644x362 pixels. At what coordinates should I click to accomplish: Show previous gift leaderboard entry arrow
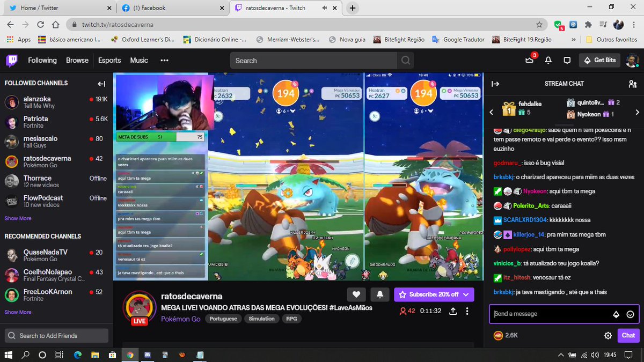coord(491,112)
